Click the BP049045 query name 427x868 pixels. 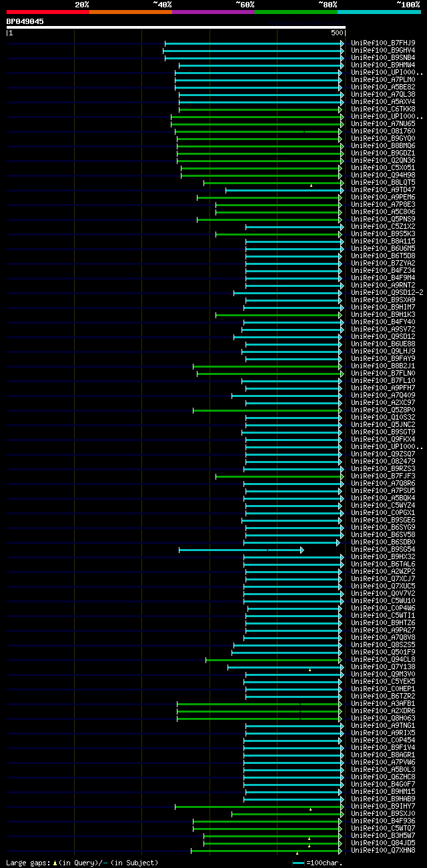(25, 21)
